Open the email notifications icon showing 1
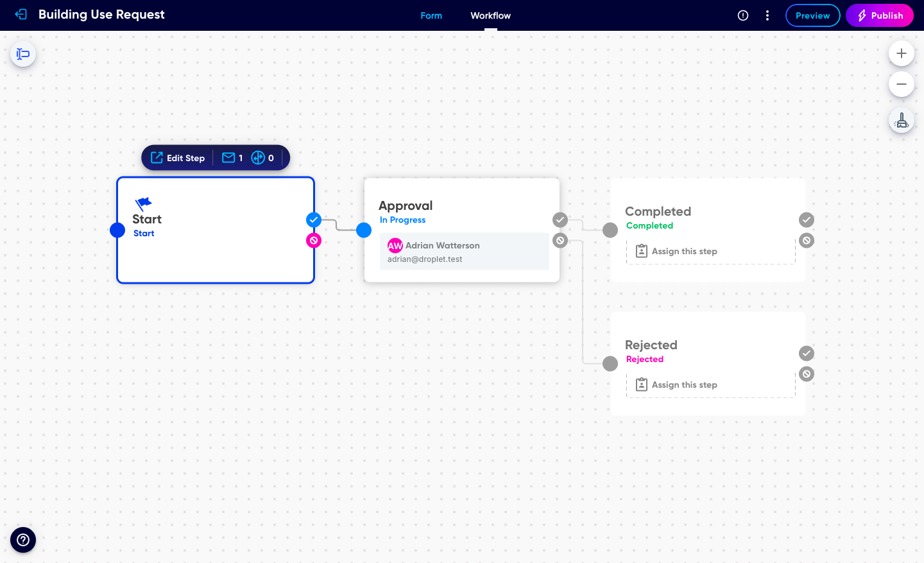 coord(232,158)
